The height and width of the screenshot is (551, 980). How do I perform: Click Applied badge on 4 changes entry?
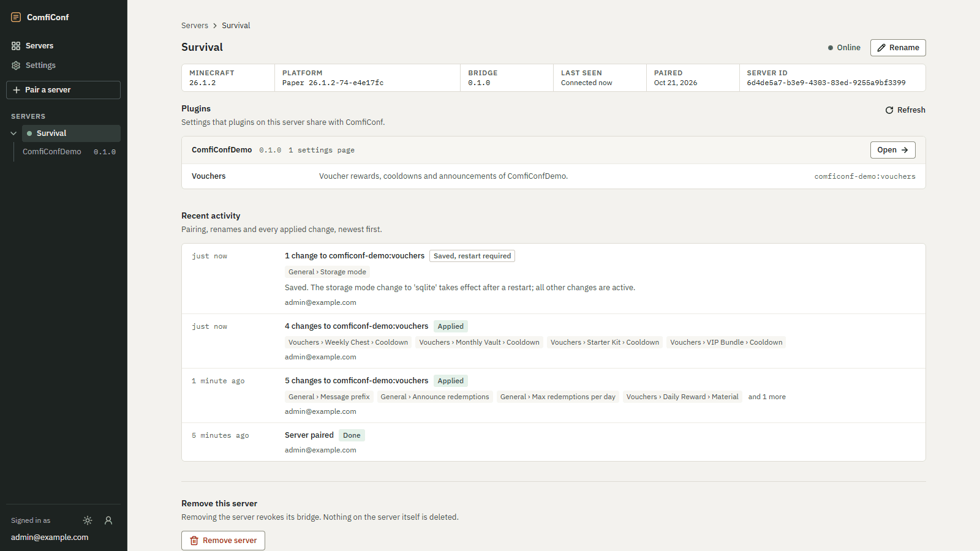(451, 326)
